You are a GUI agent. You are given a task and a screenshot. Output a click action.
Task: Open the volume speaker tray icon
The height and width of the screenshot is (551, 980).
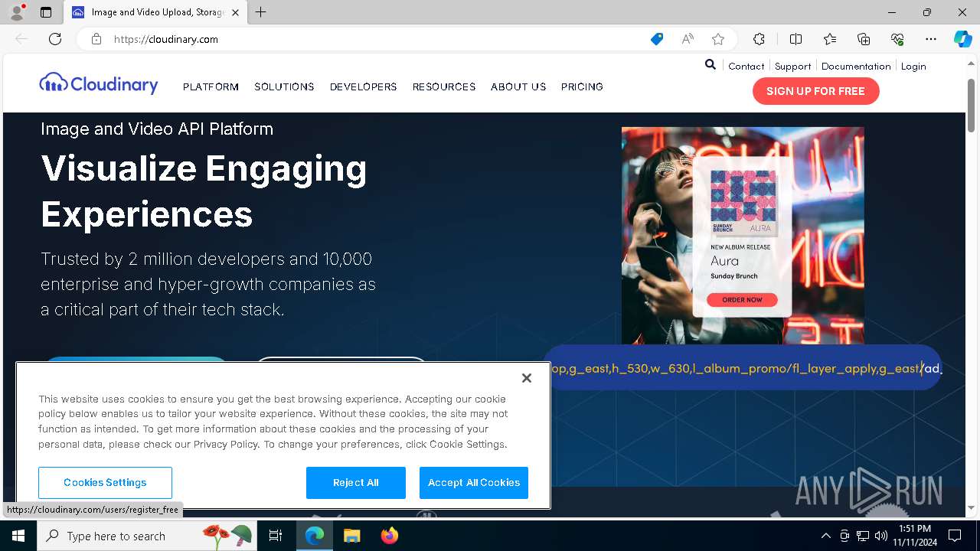pos(881,536)
